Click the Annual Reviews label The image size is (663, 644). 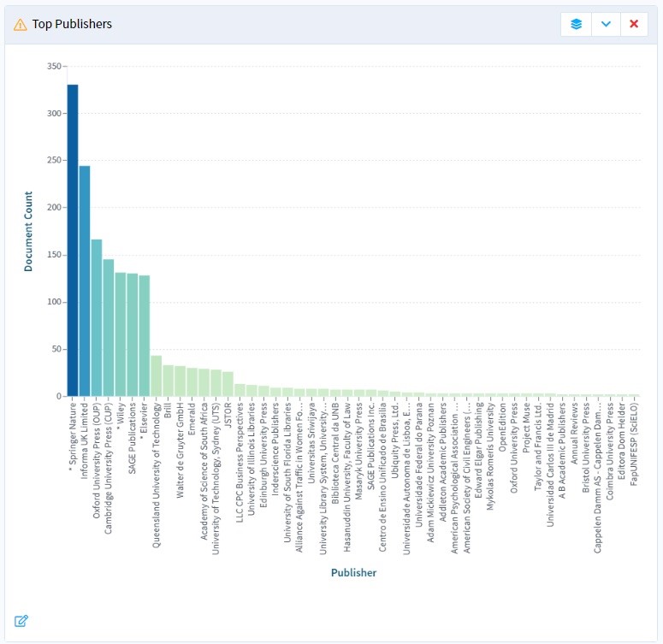574,433
